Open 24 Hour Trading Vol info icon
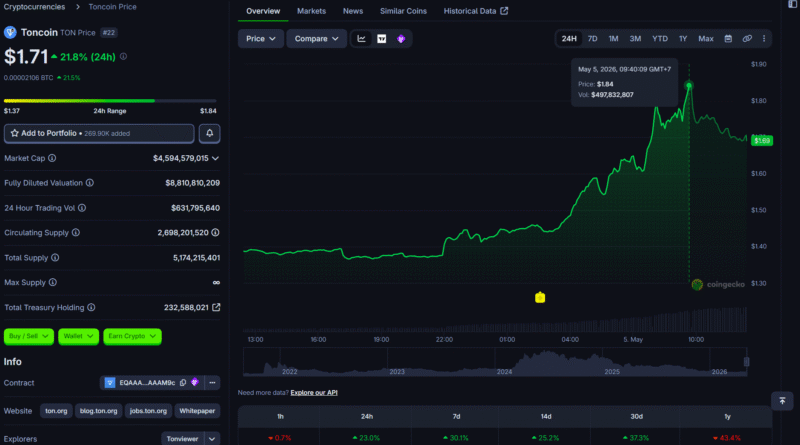 82,208
